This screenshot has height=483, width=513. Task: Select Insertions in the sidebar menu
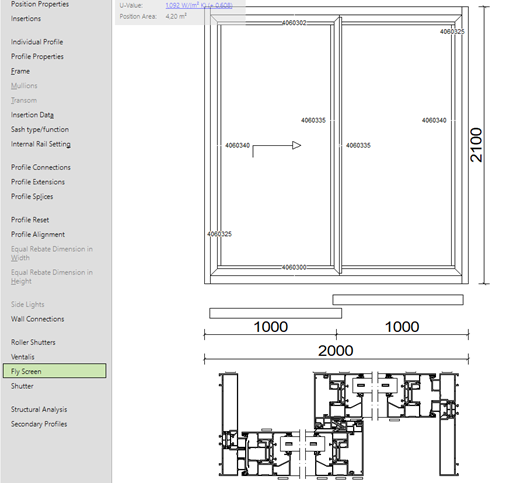[26, 19]
